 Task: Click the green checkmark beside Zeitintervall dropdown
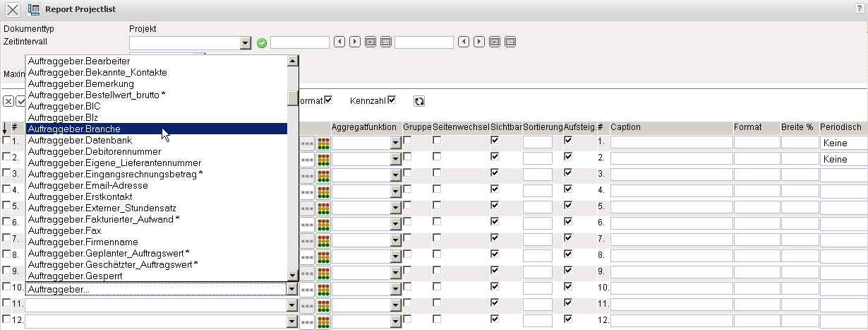pyautogui.click(x=262, y=43)
